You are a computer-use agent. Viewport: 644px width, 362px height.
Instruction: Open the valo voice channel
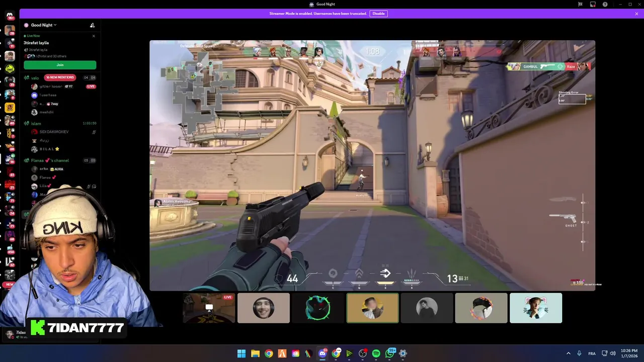[x=35, y=78]
